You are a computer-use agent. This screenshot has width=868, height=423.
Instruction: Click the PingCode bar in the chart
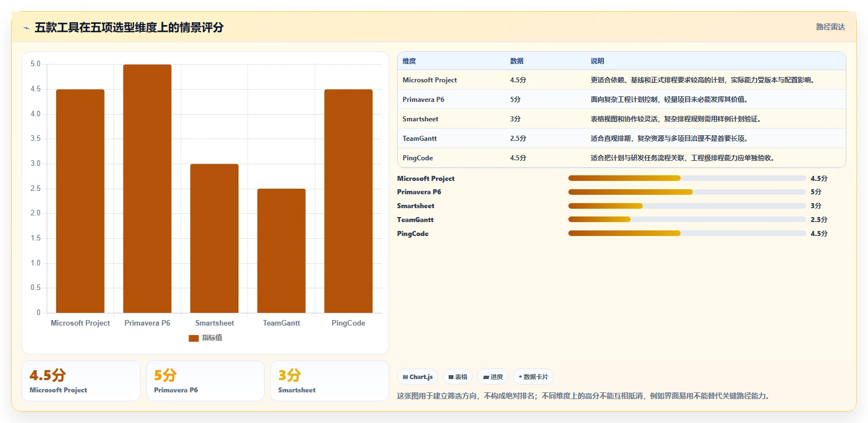click(348, 201)
